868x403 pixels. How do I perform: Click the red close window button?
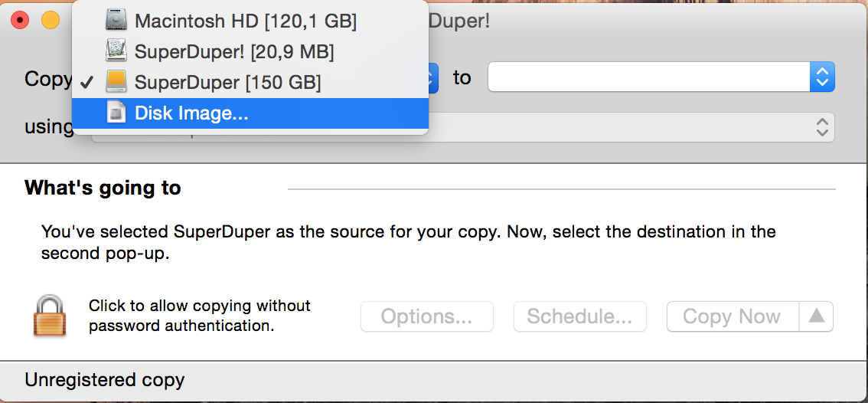(20, 21)
